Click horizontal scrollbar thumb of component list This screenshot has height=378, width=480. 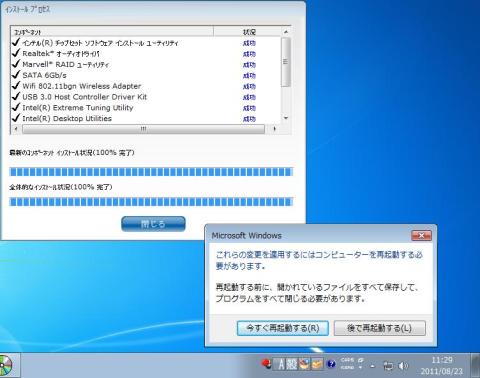pos(143,129)
